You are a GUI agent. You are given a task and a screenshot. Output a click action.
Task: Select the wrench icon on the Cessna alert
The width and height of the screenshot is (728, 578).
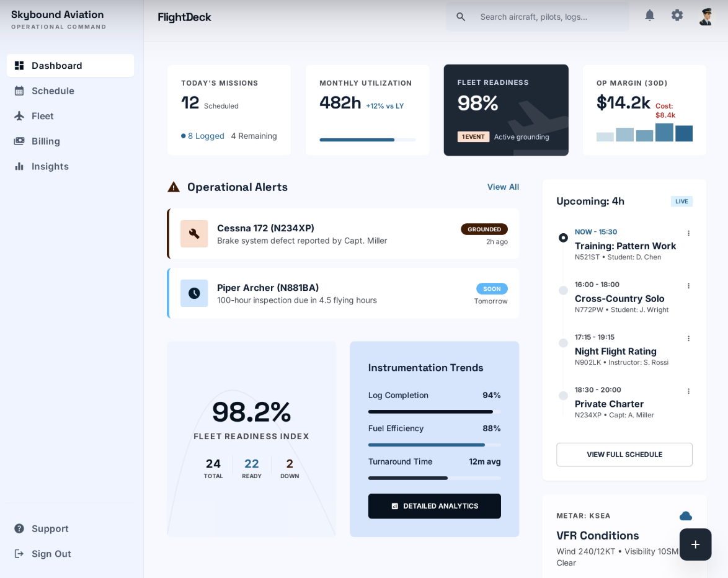pos(194,234)
